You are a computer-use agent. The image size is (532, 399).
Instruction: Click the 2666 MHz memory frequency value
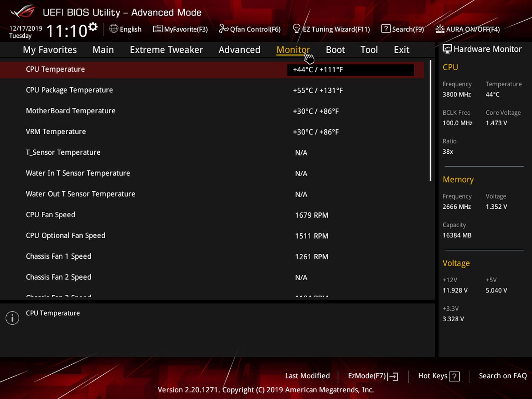coord(457,207)
